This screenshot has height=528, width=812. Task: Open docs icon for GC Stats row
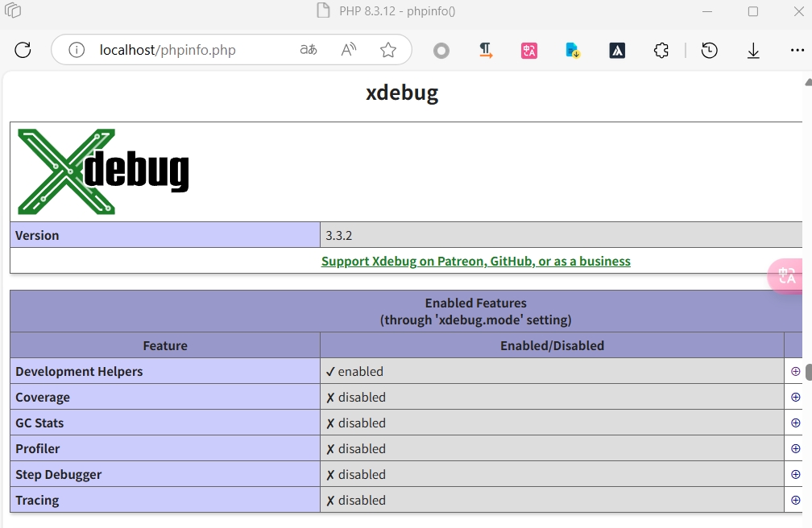point(795,423)
